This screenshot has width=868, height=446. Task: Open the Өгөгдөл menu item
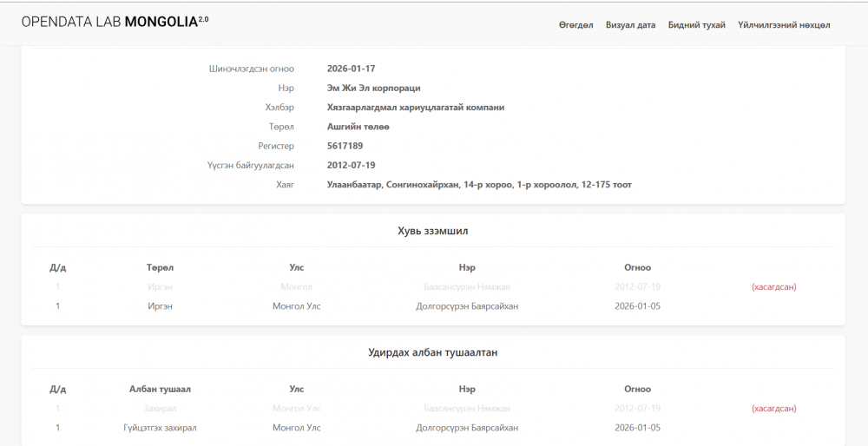point(575,25)
